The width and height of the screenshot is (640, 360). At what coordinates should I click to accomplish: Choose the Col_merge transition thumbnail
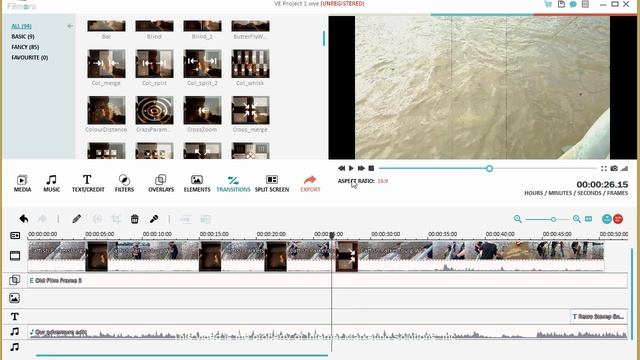106,64
